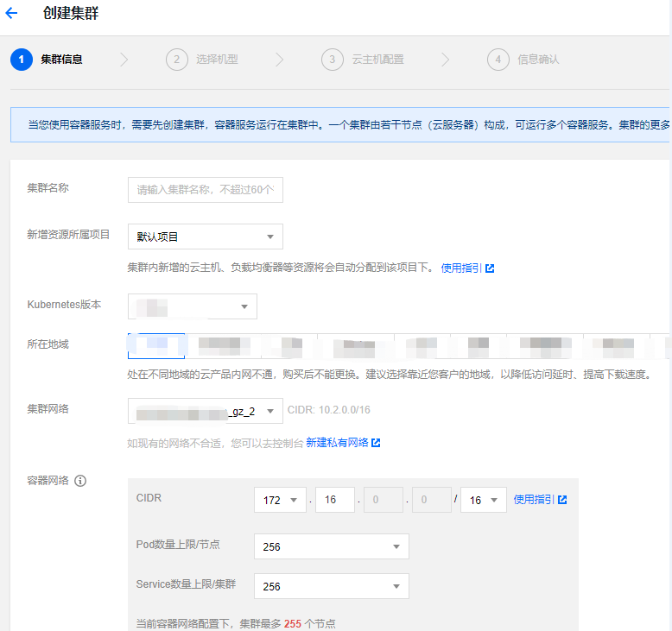Click the Kubernetes版本 label
The width and height of the screenshot is (672, 631).
point(64,305)
